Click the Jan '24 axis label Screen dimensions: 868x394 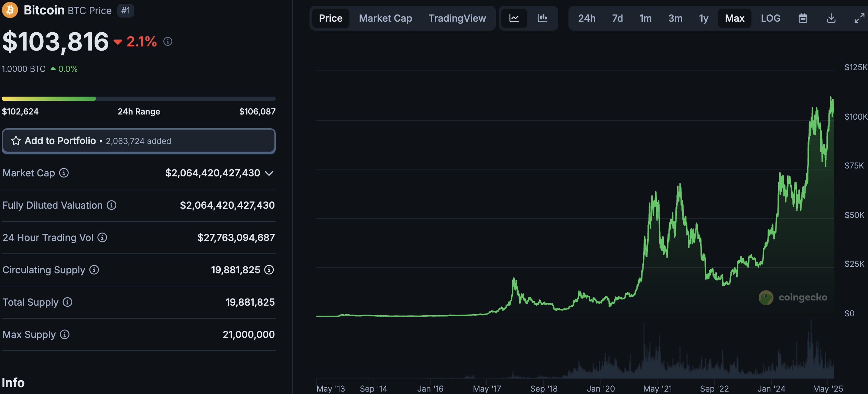click(x=771, y=389)
